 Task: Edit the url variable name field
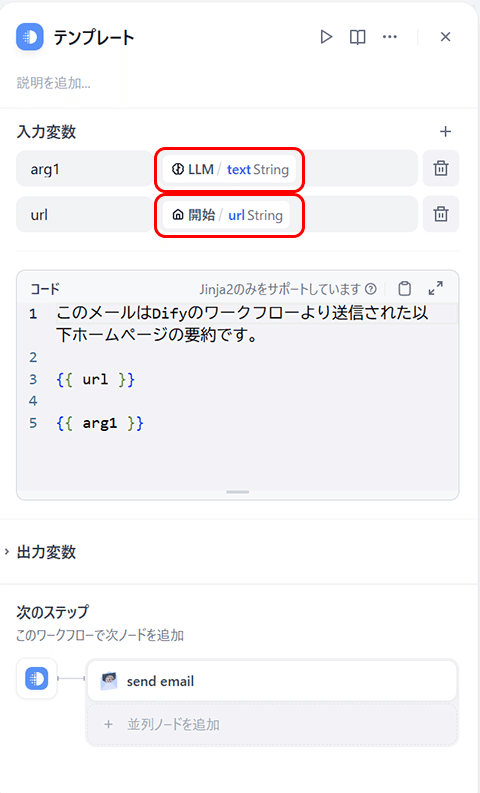pyautogui.click(x=84, y=214)
